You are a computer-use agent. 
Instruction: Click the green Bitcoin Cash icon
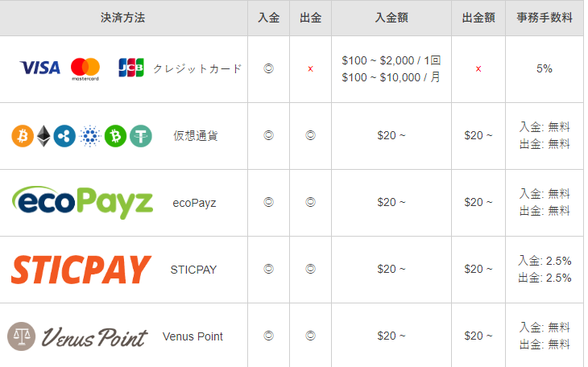click(115, 136)
